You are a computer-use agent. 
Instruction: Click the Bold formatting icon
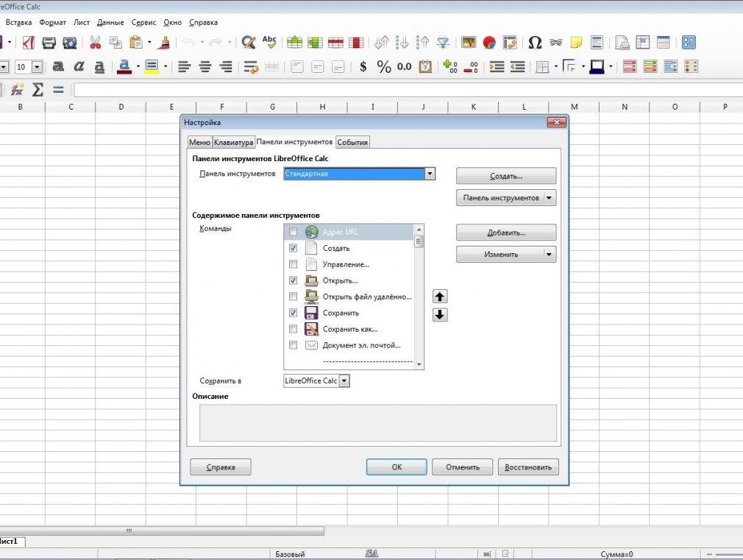click(x=58, y=67)
